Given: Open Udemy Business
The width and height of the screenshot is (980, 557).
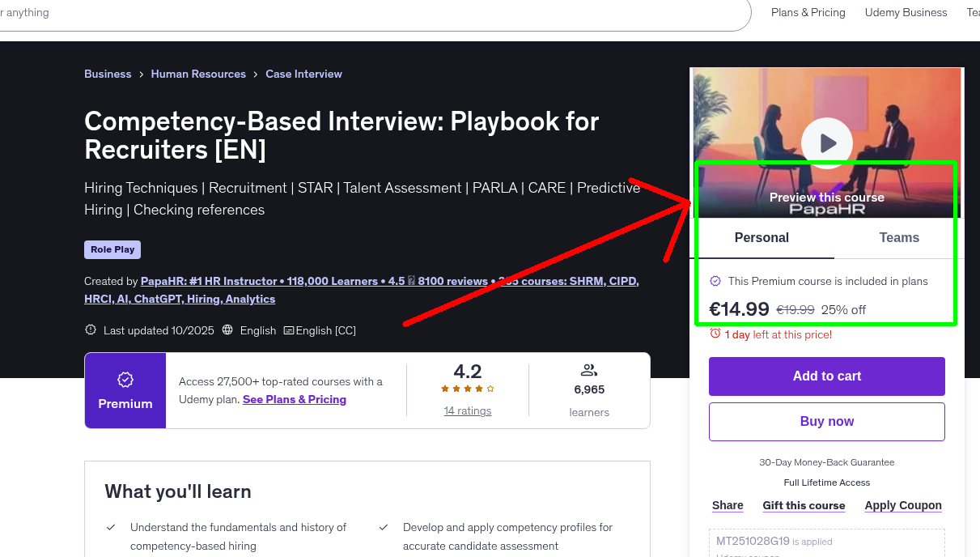Looking at the screenshot, I should click(906, 12).
